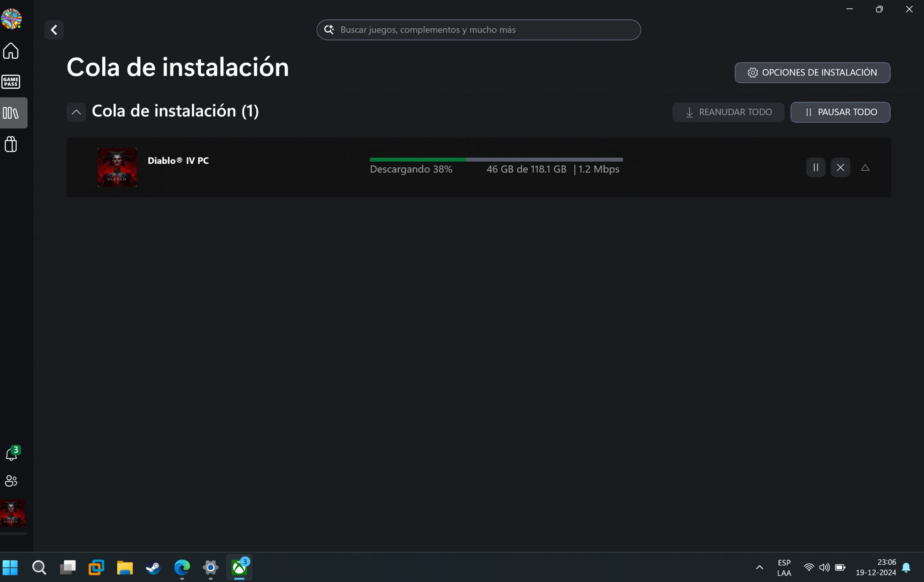Open the Store bag icon

click(11, 144)
